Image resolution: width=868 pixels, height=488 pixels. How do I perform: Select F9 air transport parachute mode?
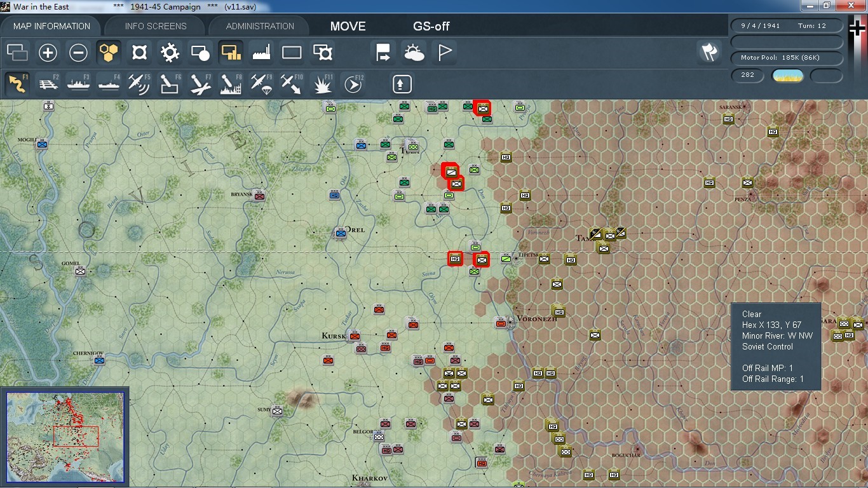tap(261, 84)
